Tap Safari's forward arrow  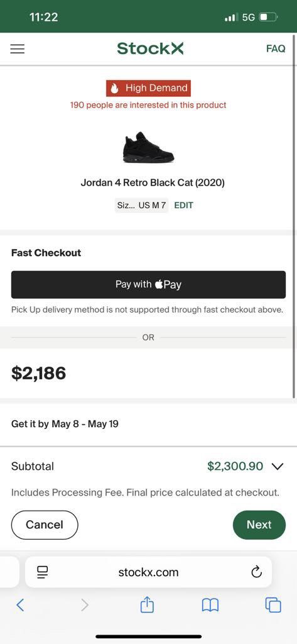(x=85, y=605)
